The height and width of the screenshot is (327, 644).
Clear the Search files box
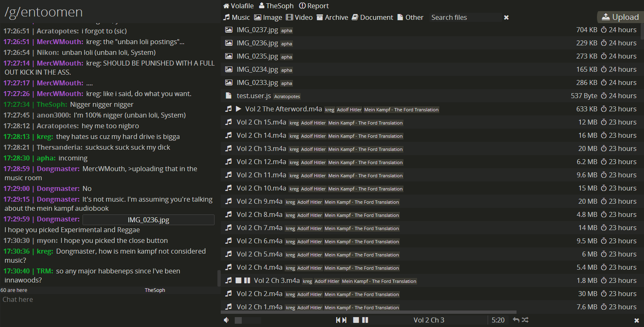coord(506,17)
